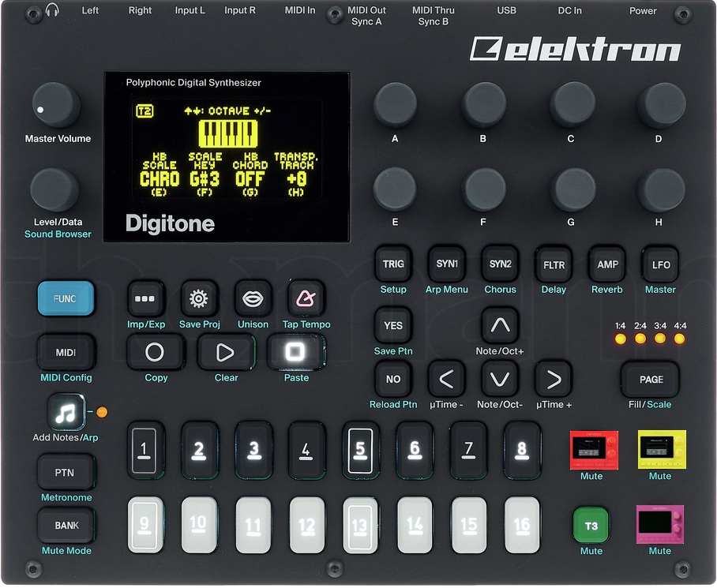Click the Level/Data Sound Browser knob
Image resolution: width=717 pixels, height=588 pixels.
point(54,190)
